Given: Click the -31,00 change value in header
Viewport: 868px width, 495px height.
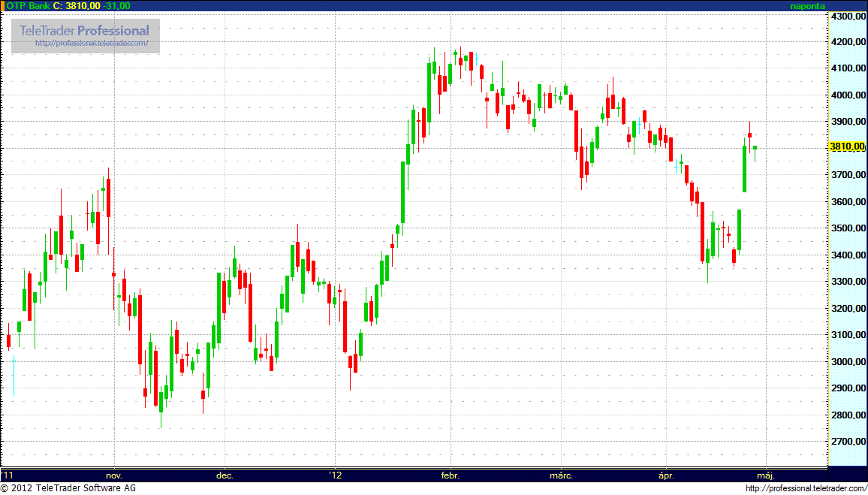Looking at the screenshot, I should pyautogui.click(x=116, y=5).
